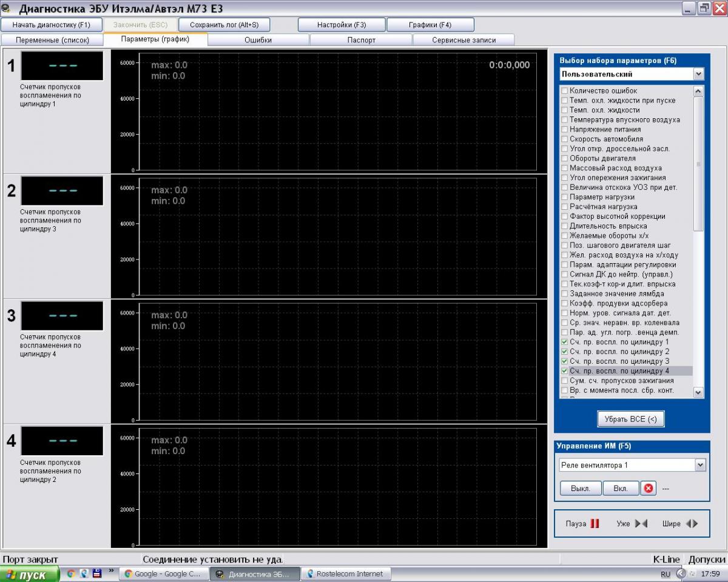Image resolution: width=728 pixels, height=582 pixels.
Task: Click the Допуски status bar item
Action: coord(706,560)
